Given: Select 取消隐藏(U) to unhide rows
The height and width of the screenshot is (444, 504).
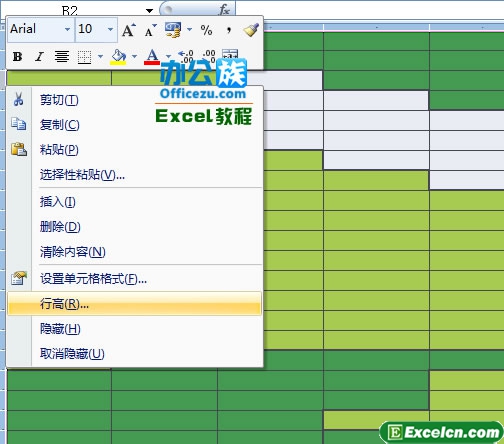Looking at the screenshot, I should 135,354.
